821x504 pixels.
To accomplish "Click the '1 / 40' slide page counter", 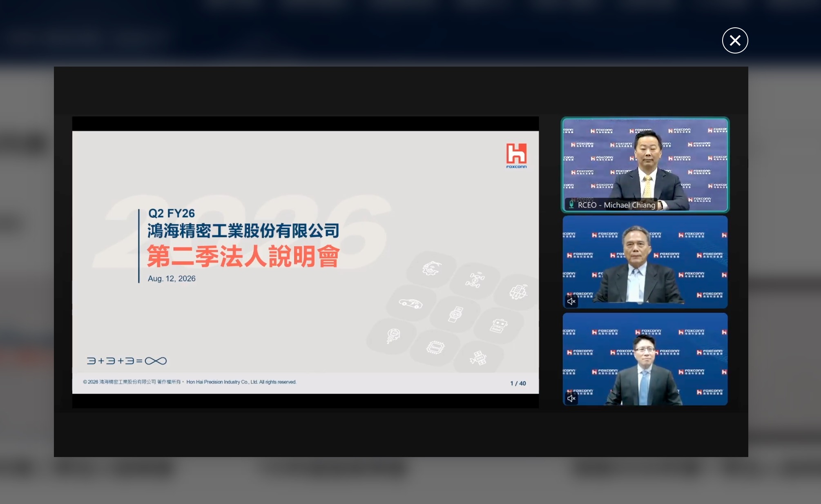I will pyautogui.click(x=518, y=383).
